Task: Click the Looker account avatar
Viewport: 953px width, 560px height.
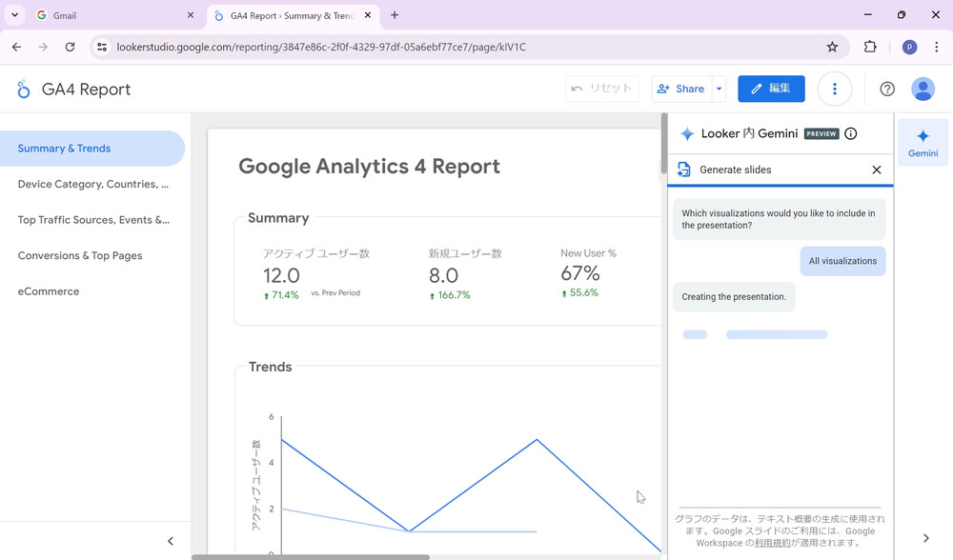Action: pos(923,89)
